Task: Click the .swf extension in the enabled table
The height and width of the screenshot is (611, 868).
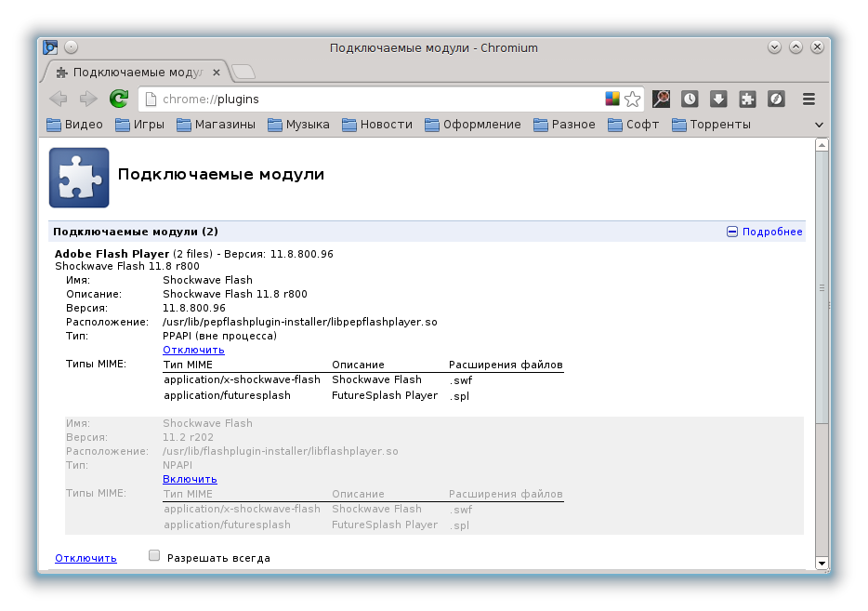Action: (461, 380)
